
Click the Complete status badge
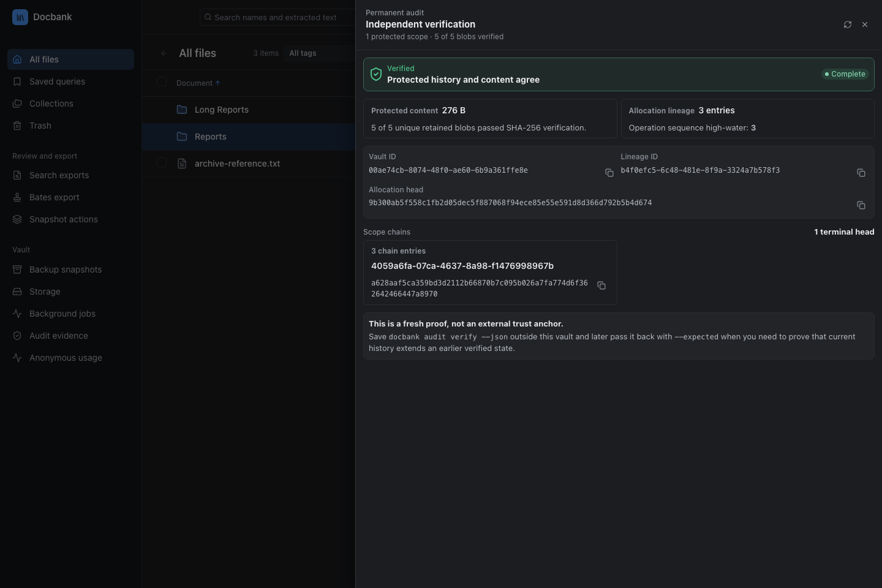[x=845, y=74]
